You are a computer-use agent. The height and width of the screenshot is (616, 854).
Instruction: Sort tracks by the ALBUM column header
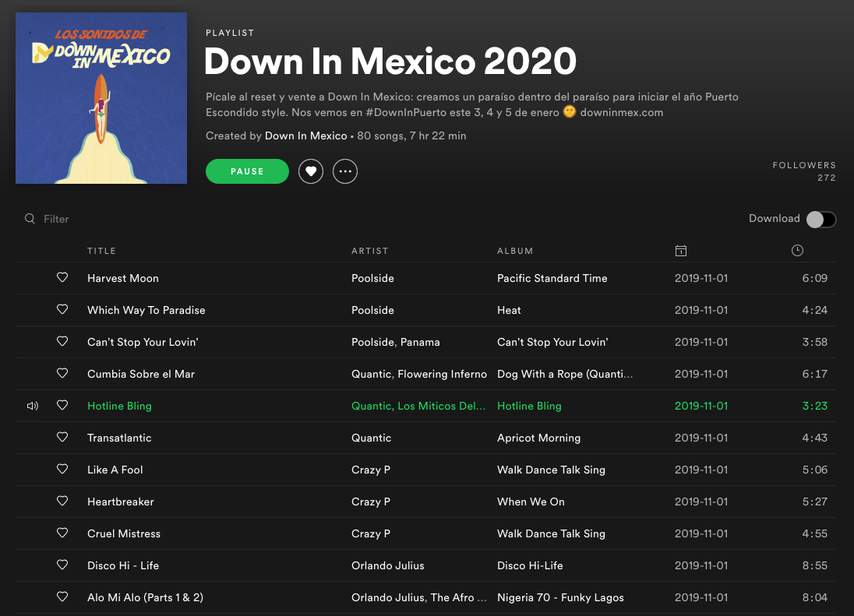[515, 251]
